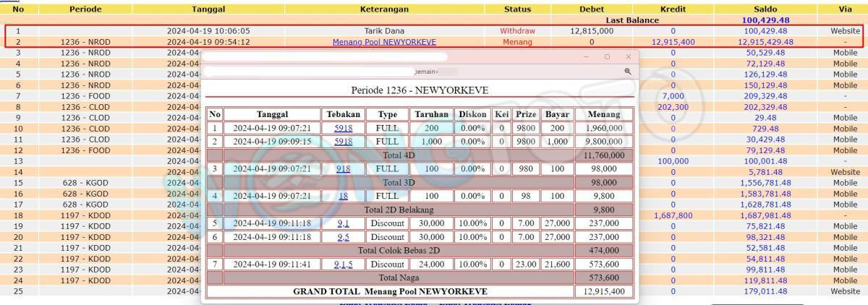Click the Tebakan column header in popup
The height and width of the screenshot is (305, 868).
click(x=344, y=114)
